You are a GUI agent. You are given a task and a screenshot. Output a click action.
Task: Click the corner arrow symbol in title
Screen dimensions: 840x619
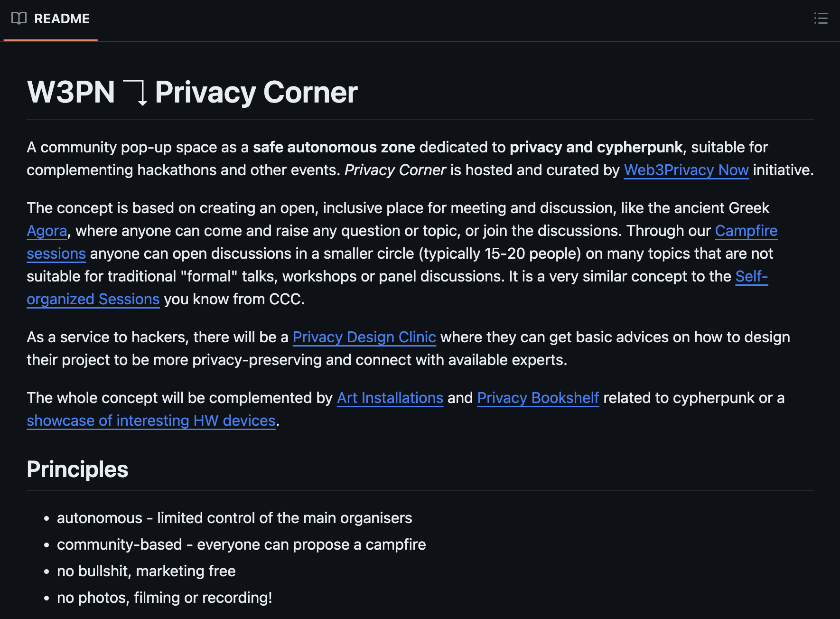135,93
